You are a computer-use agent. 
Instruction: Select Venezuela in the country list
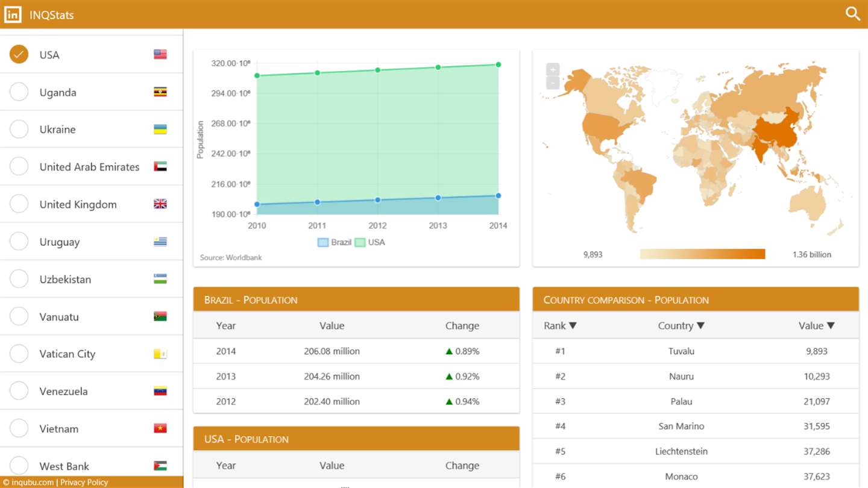(x=19, y=391)
